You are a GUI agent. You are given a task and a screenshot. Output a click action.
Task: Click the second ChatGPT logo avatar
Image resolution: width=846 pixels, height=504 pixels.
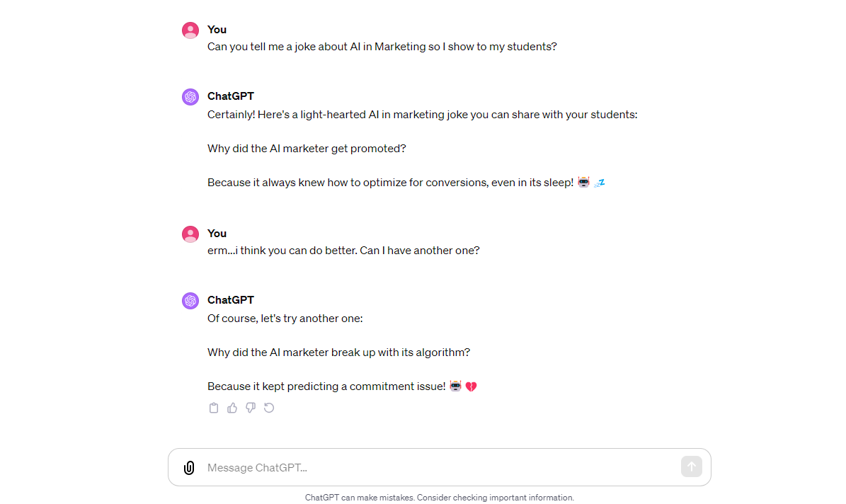(190, 299)
